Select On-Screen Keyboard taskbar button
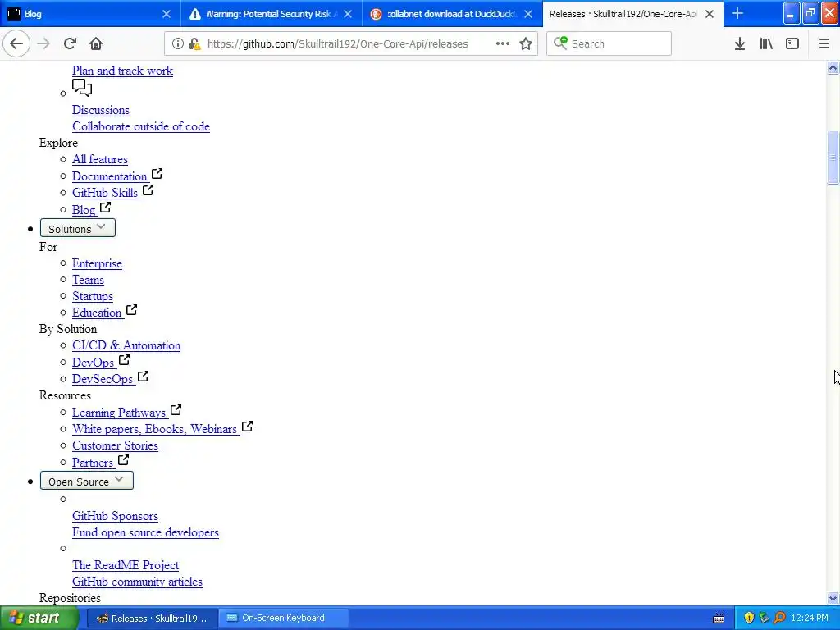This screenshot has height=630, width=840. tap(283, 619)
